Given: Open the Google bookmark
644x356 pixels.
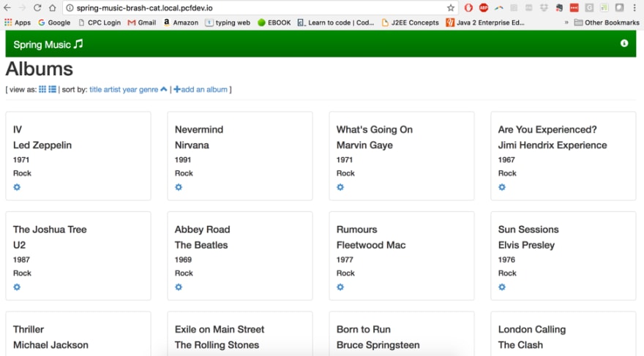Looking at the screenshot, I should pyautogui.click(x=54, y=23).
